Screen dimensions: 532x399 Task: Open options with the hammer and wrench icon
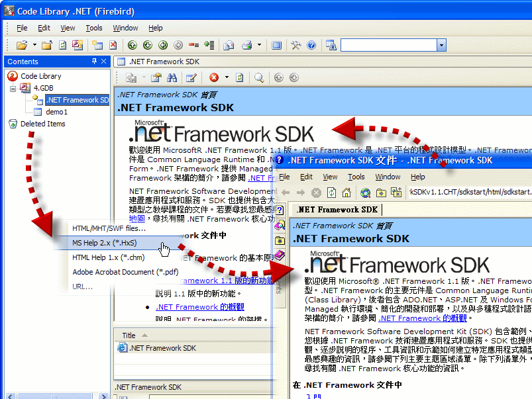[296, 45]
